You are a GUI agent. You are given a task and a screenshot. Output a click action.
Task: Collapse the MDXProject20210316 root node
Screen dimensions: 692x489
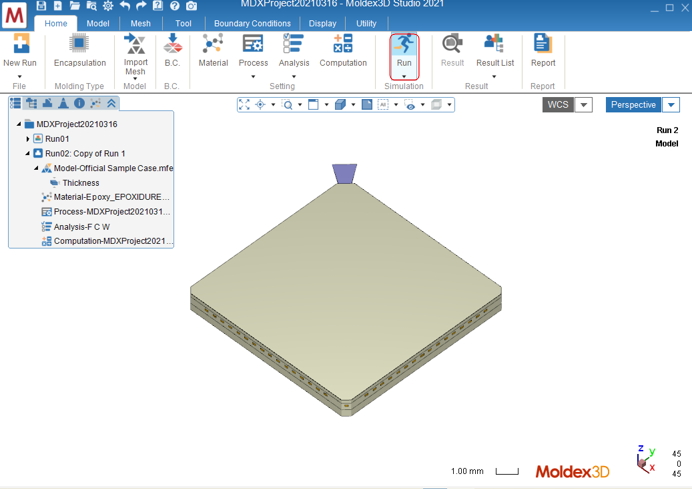[x=19, y=124]
